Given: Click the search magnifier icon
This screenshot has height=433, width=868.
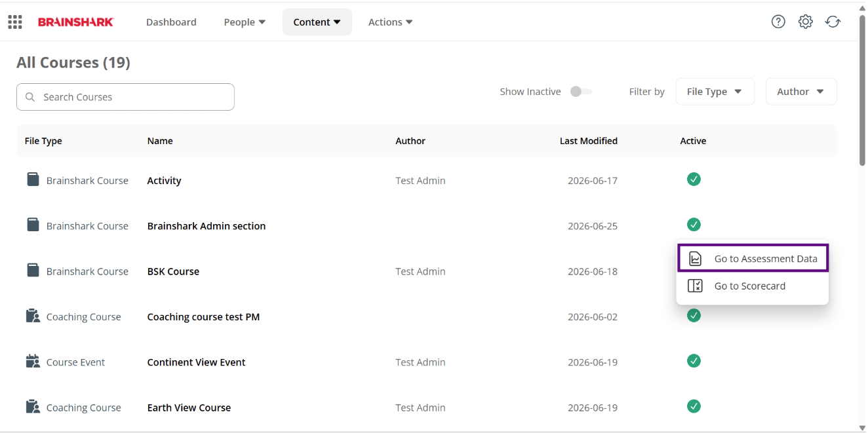Looking at the screenshot, I should point(30,97).
